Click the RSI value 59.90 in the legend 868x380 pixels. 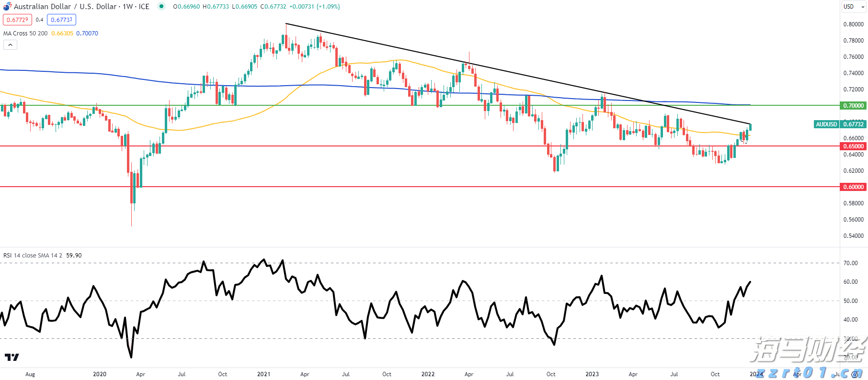tap(74, 256)
